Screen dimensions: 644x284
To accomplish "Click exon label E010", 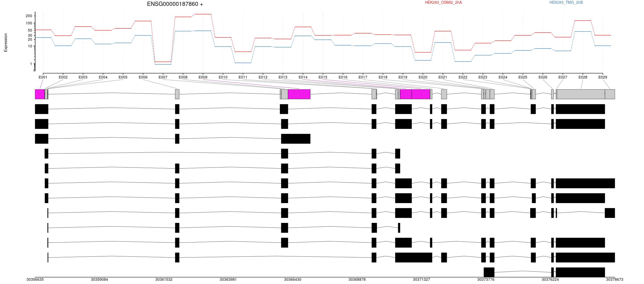I will pyautogui.click(x=223, y=77).
